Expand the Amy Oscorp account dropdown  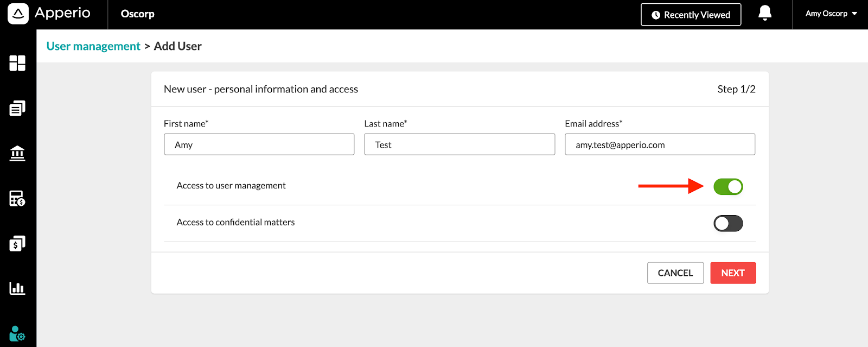click(x=831, y=14)
